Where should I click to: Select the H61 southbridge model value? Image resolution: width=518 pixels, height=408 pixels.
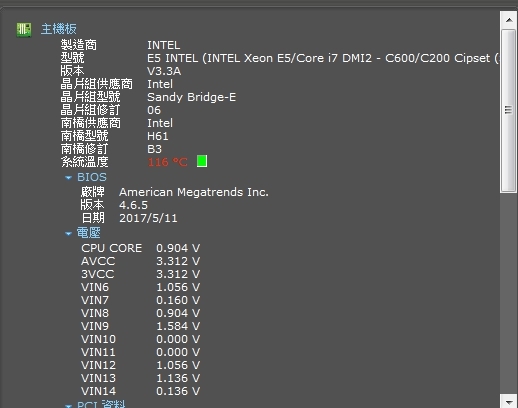(158, 136)
